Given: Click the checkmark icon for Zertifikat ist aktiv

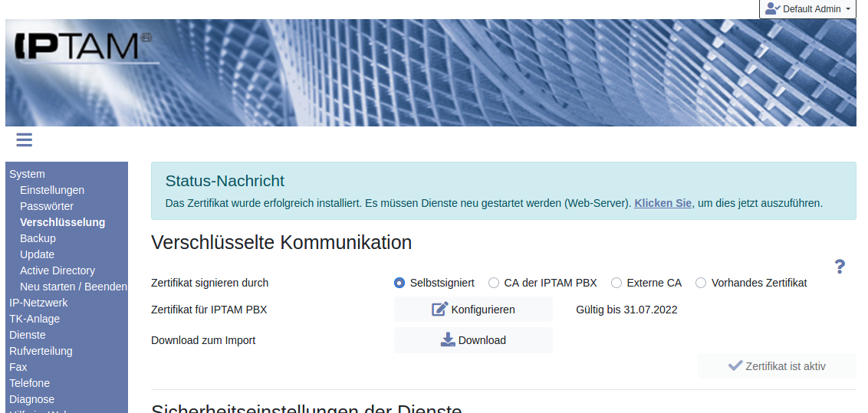Looking at the screenshot, I should point(735,366).
